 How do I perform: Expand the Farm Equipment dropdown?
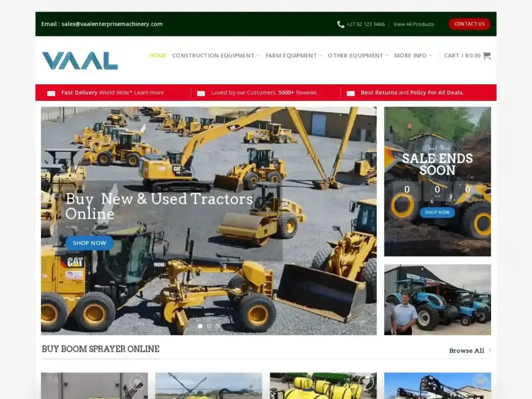[x=294, y=56]
